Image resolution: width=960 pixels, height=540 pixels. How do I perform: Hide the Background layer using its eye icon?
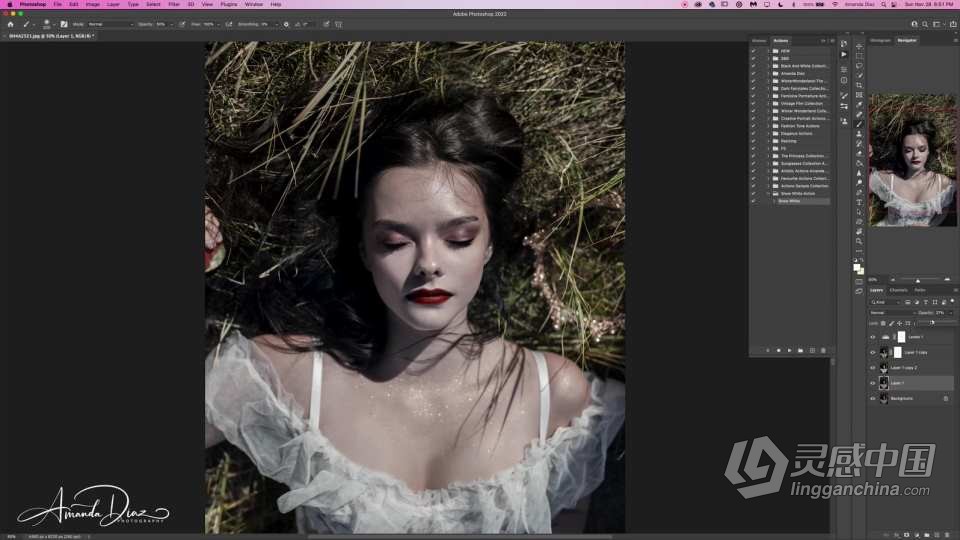pos(872,398)
